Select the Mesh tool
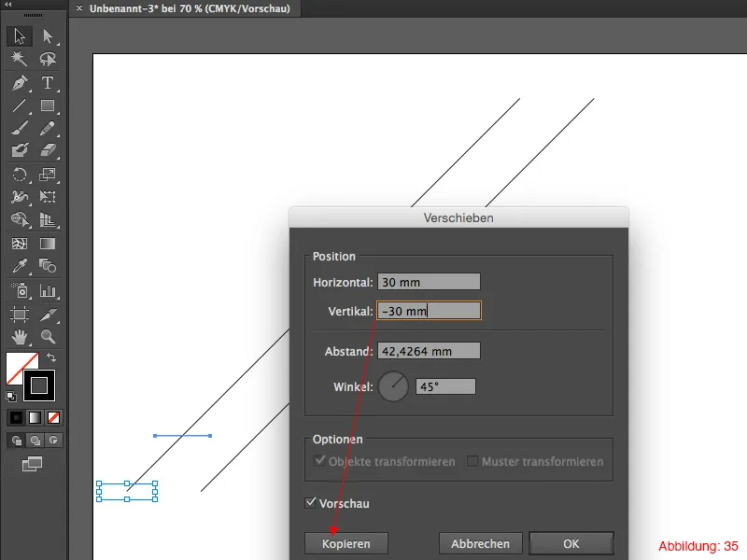Viewport: 747px width, 560px height. (20, 244)
